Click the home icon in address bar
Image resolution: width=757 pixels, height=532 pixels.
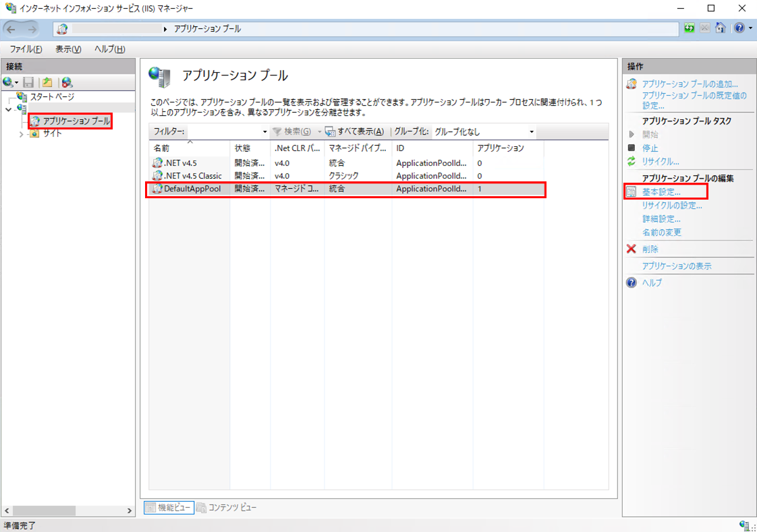[x=721, y=28]
